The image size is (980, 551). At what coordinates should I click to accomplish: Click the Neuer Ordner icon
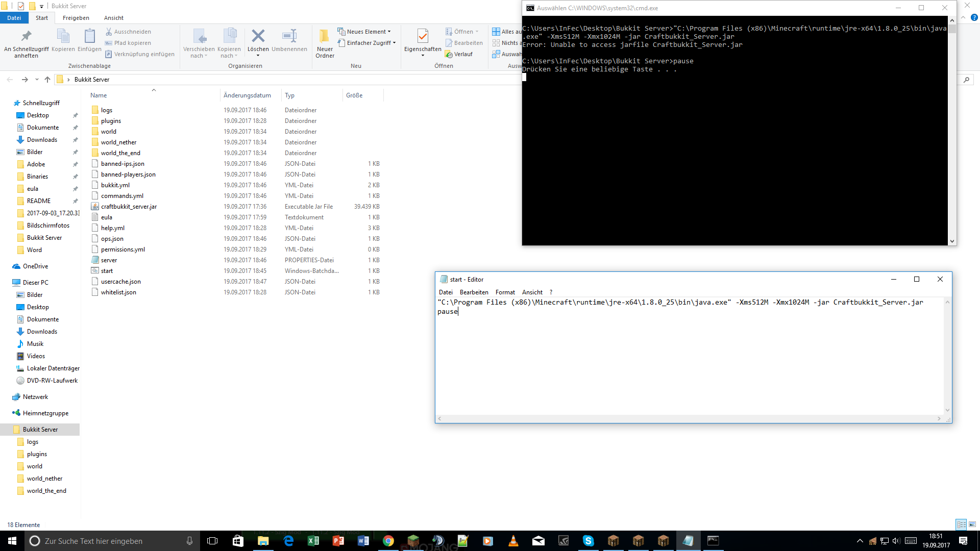tap(324, 36)
